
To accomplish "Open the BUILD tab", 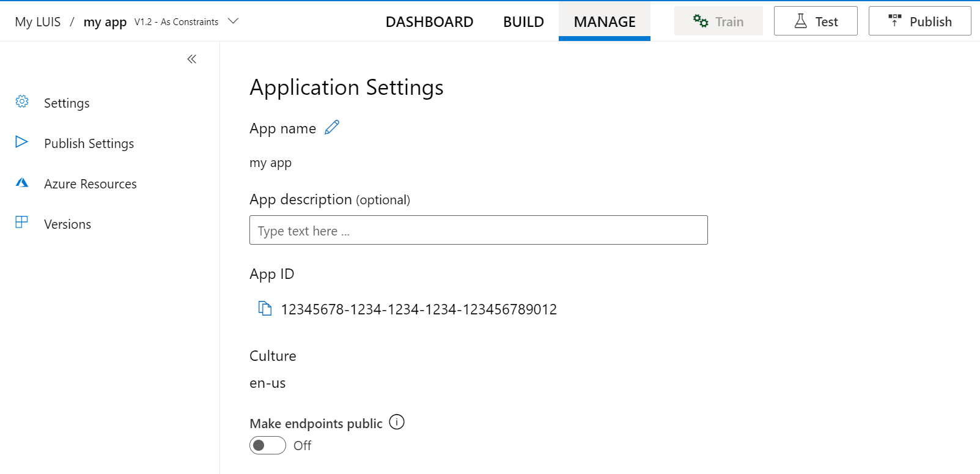I will coord(523,22).
